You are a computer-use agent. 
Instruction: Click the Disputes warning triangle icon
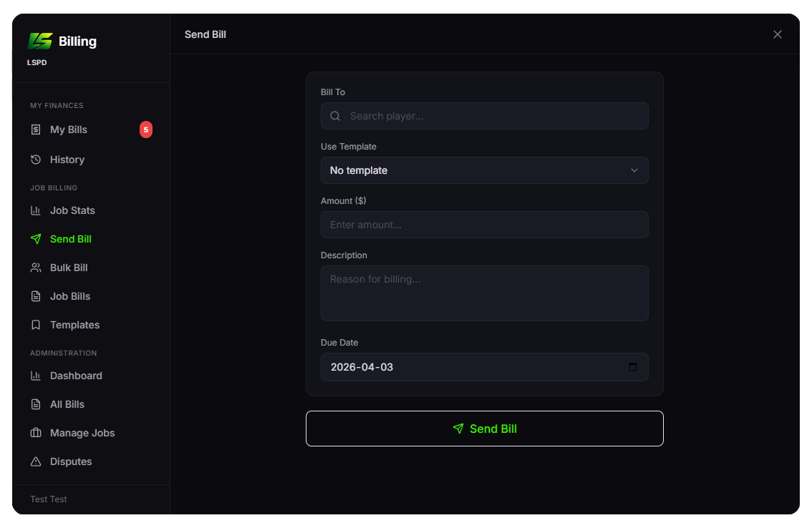pyautogui.click(x=36, y=461)
